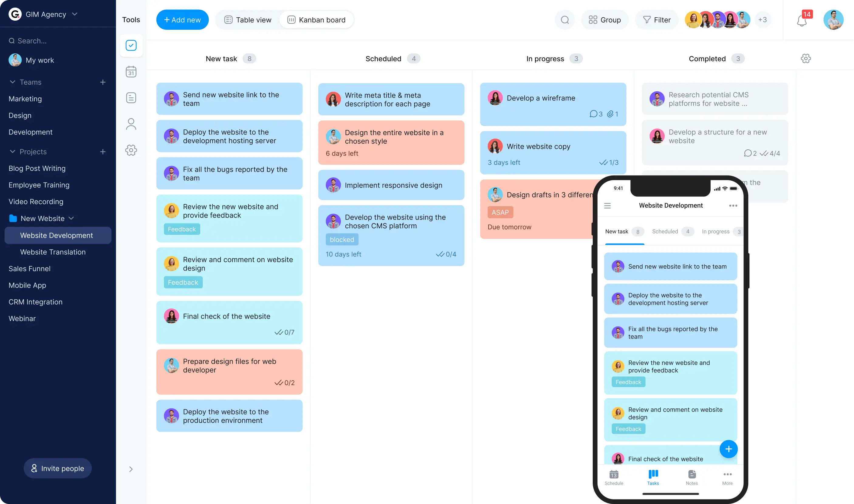Viewport: 854px width, 504px height.
Task: Click the settings gear icon on board
Action: click(806, 58)
